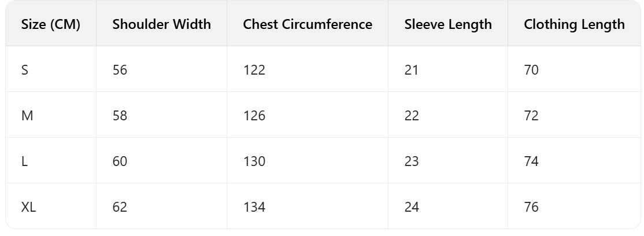Select the Clothing Length header cell
The width and height of the screenshot is (644, 236).
(574, 24)
